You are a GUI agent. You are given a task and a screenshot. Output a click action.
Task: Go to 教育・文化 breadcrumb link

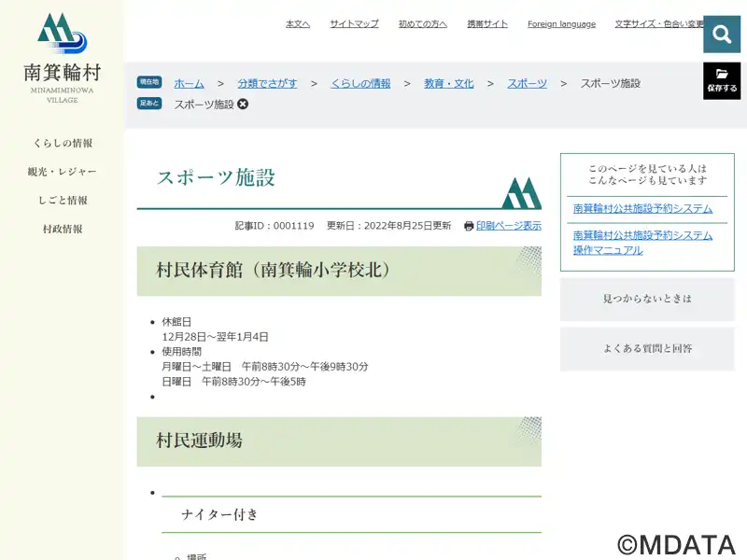point(448,83)
